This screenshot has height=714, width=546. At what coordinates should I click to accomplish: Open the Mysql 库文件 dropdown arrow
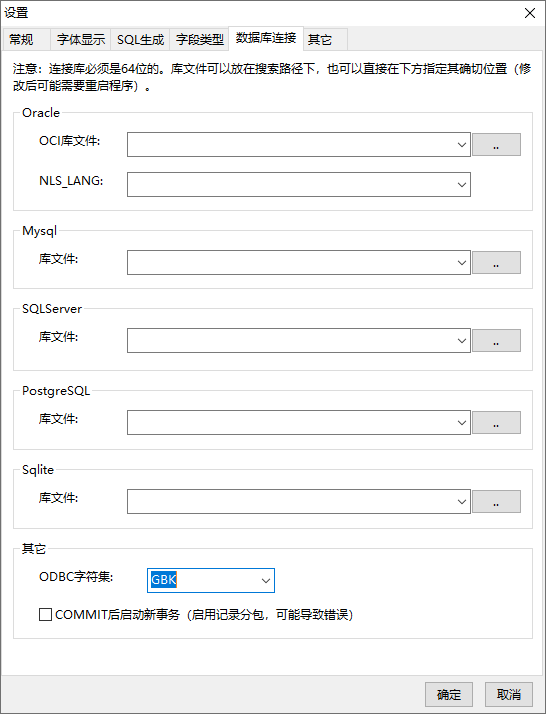tap(461, 262)
